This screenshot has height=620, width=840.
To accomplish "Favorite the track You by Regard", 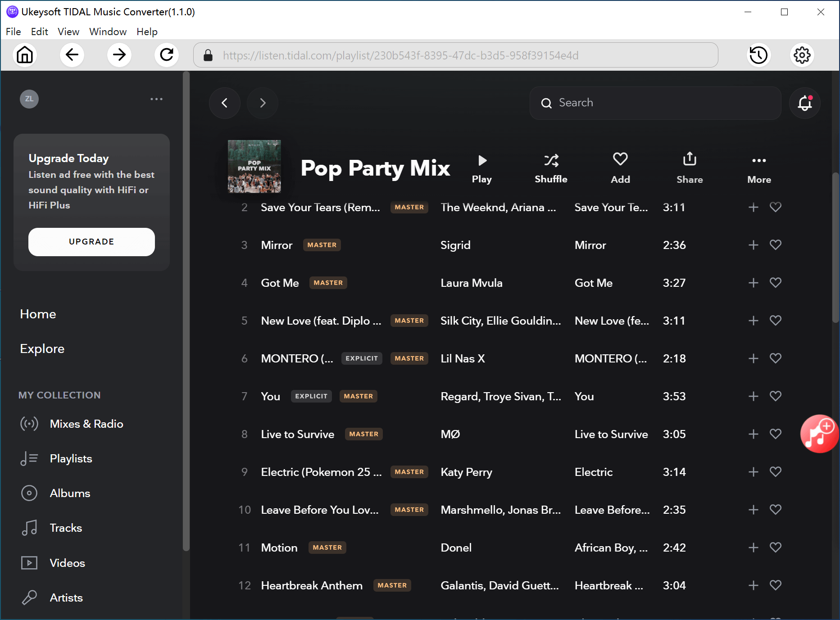I will (x=776, y=396).
